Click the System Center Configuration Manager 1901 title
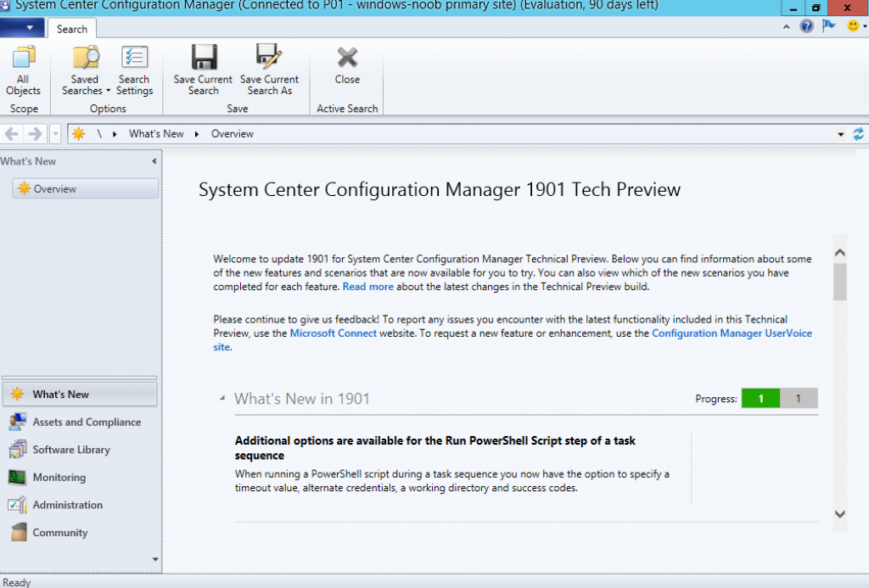This screenshot has height=588, width=869. (x=440, y=189)
